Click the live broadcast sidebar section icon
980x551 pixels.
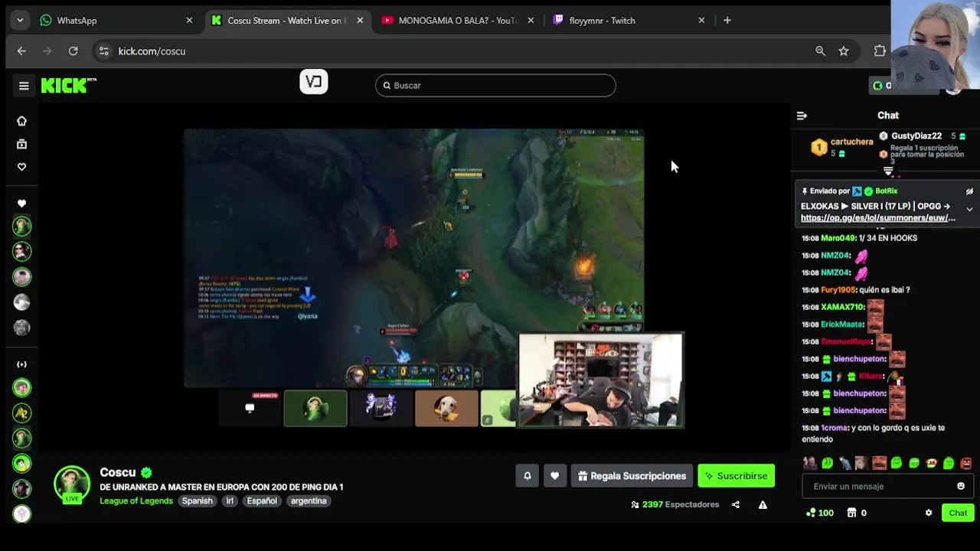coord(21,364)
